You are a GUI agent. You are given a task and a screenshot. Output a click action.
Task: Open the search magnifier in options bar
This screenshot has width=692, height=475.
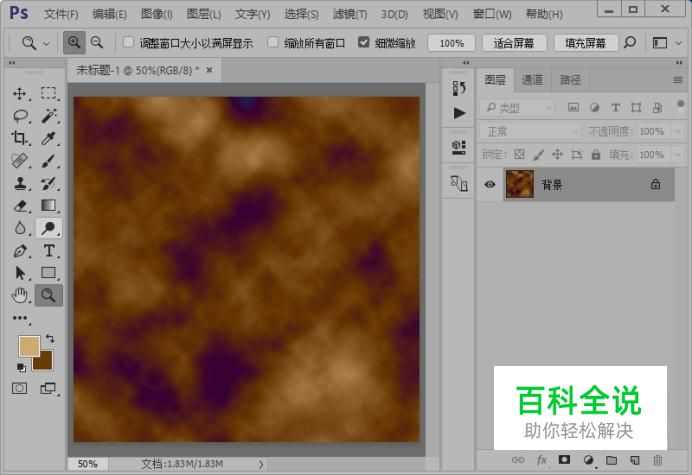click(630, 43)
